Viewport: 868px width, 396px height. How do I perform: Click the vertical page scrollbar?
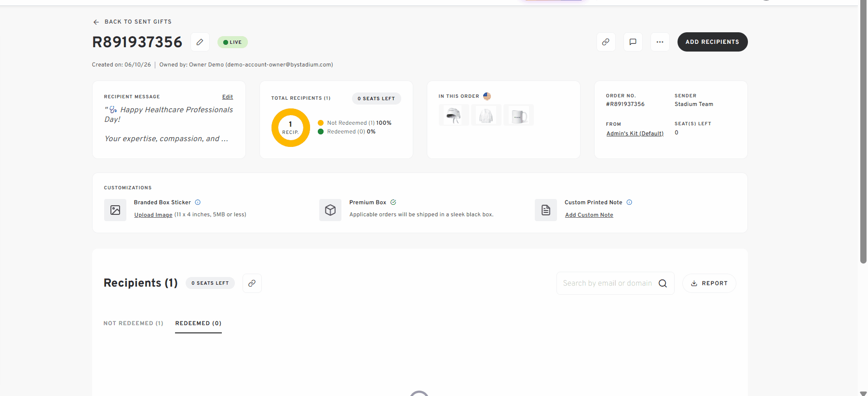(x=863, y=132)
